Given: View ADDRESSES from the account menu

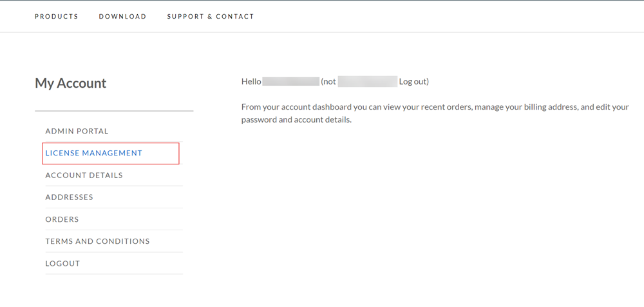Looking at the screenshot, I should click(69, 197).
